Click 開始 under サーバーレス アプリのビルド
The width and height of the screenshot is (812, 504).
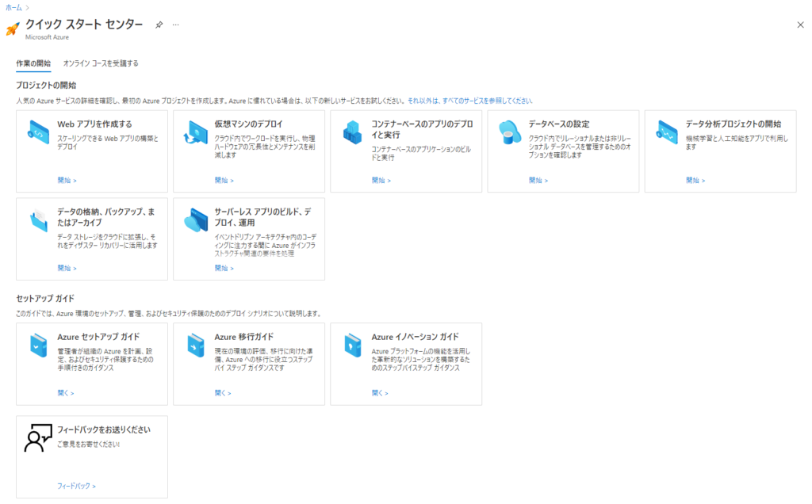point(224,268)
